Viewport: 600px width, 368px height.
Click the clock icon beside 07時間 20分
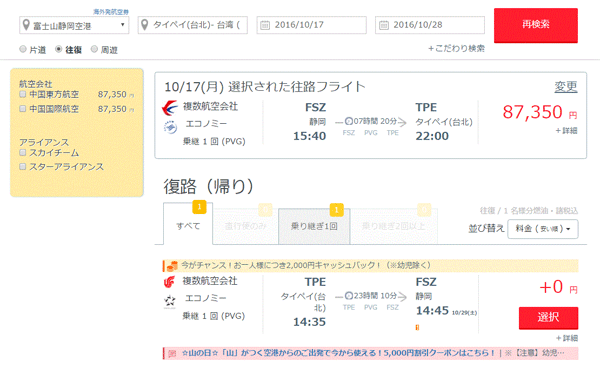349,121
